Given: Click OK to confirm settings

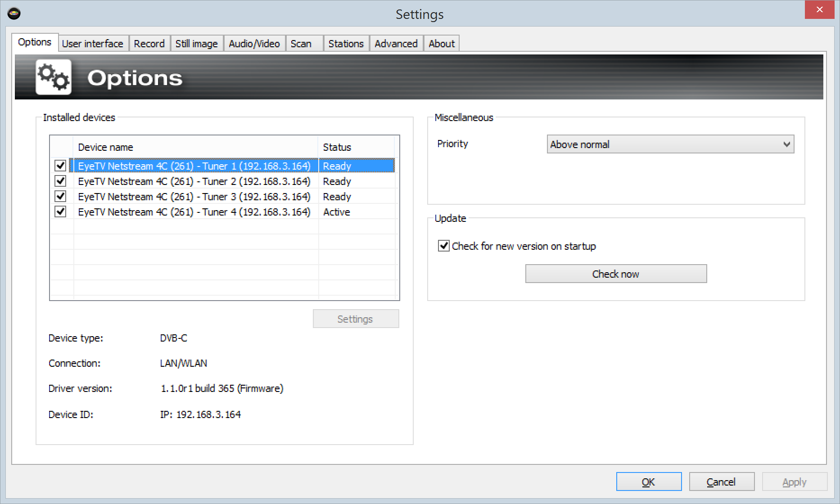Looking at the screenshot, I should (x=649, y=481).
